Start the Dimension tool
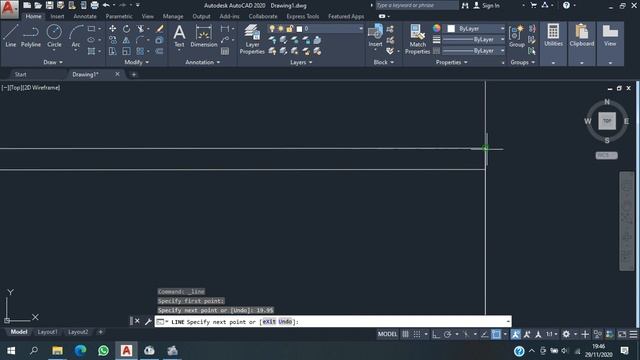 pyautogui.click(x=203, y=36)
